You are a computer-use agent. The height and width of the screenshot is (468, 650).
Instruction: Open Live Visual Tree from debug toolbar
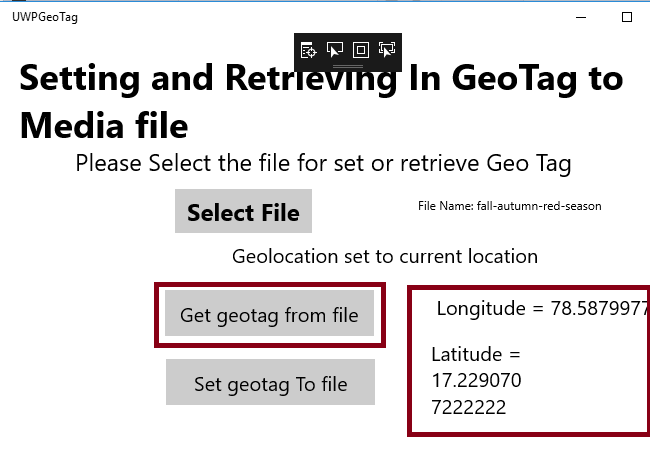(x=309, y=49)
